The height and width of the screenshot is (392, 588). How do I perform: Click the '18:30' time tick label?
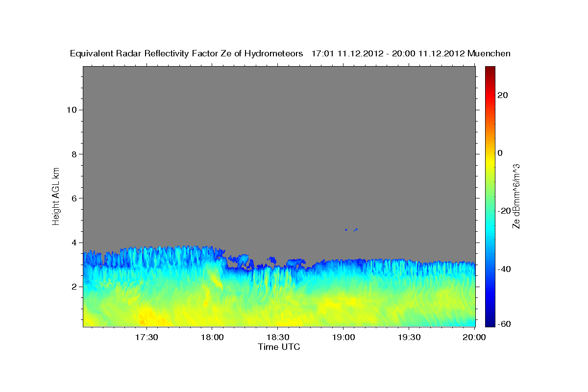click(x=277, y=337)
